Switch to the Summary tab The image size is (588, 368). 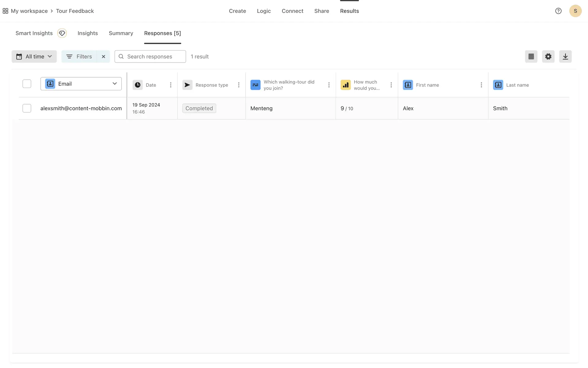pos(121,33)
